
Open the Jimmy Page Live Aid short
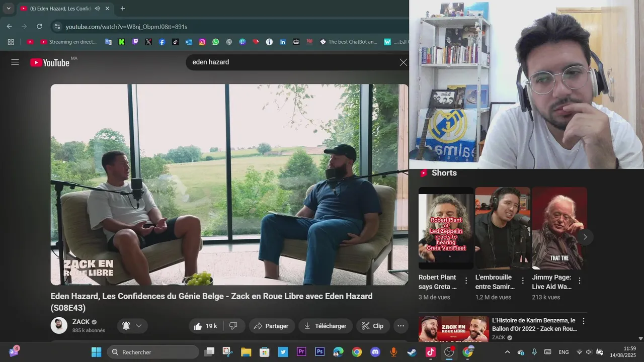point(559,228)
